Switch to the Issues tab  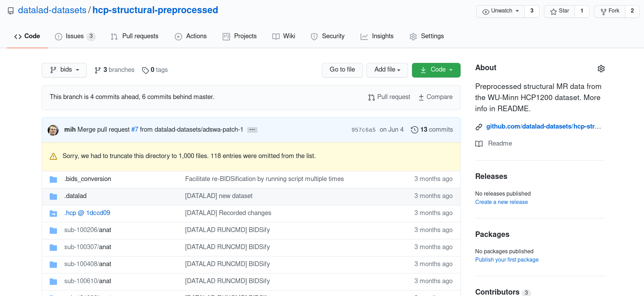coord(75,36)
